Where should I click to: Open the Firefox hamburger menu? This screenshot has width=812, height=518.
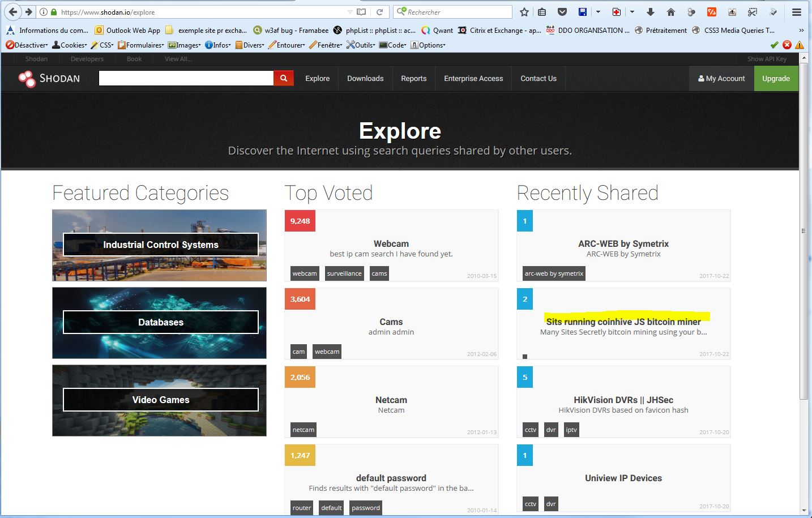796,12
